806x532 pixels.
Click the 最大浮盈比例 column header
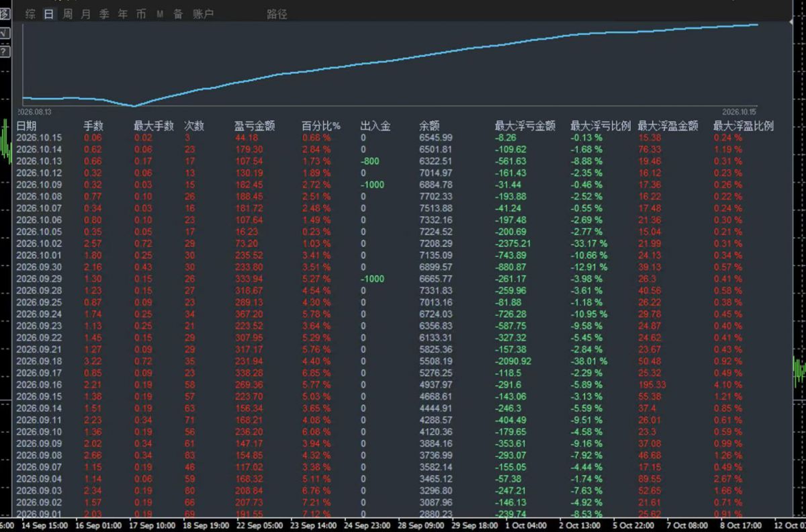[x=744, y=126]
